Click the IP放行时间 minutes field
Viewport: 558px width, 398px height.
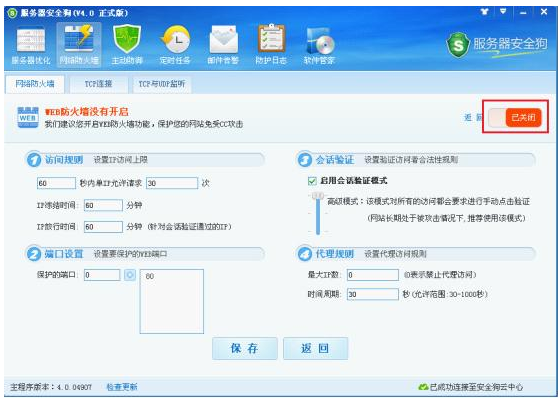coord(104,227)
